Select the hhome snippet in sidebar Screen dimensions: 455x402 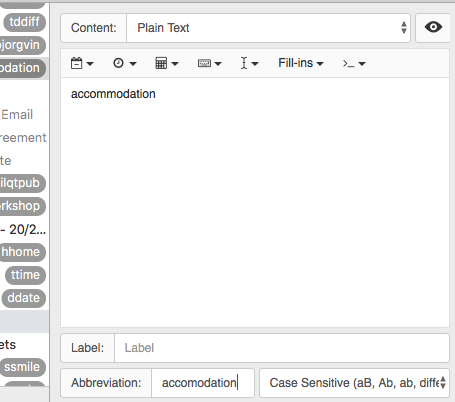coord(22,252)
